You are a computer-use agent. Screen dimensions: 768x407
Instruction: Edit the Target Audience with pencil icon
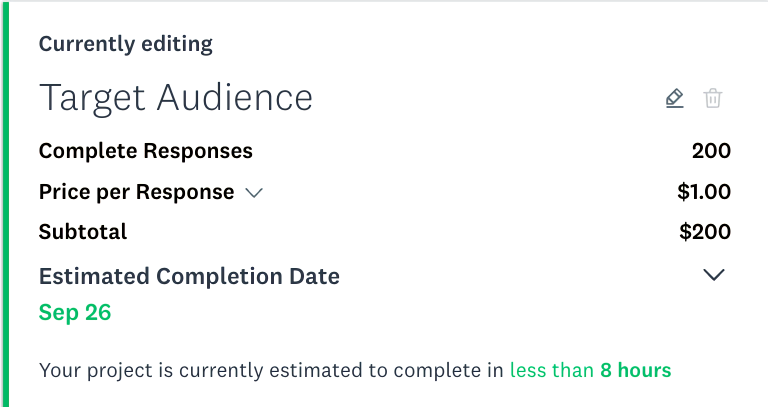674,98
